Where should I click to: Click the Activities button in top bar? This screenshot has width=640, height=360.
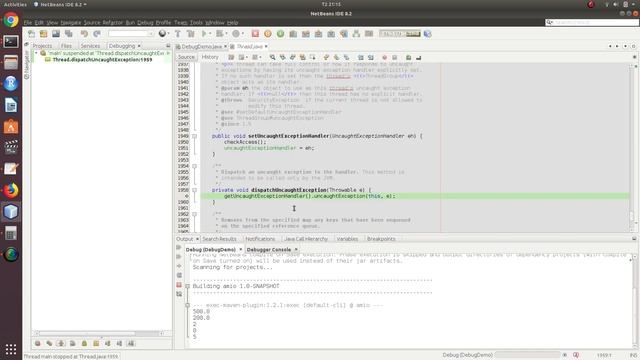15,4
